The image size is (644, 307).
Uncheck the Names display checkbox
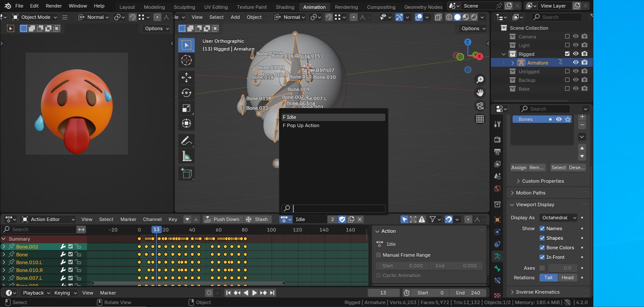click(542, 228)
